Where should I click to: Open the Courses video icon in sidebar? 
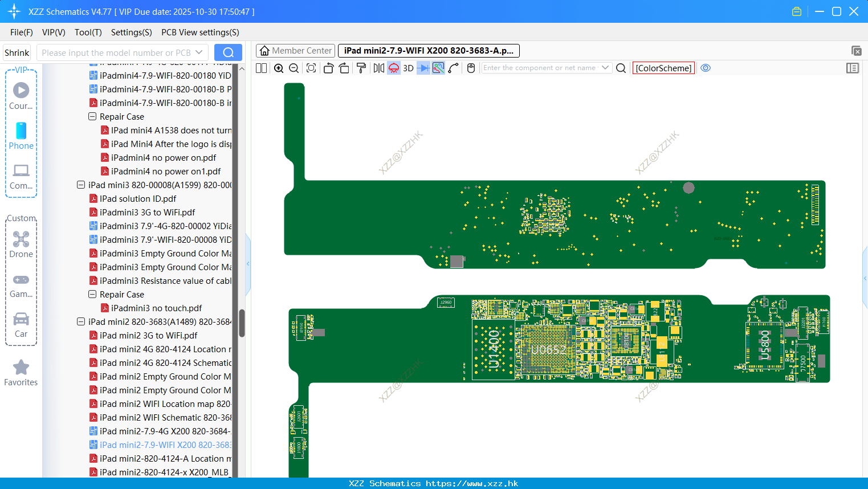[x=21, y=95]
